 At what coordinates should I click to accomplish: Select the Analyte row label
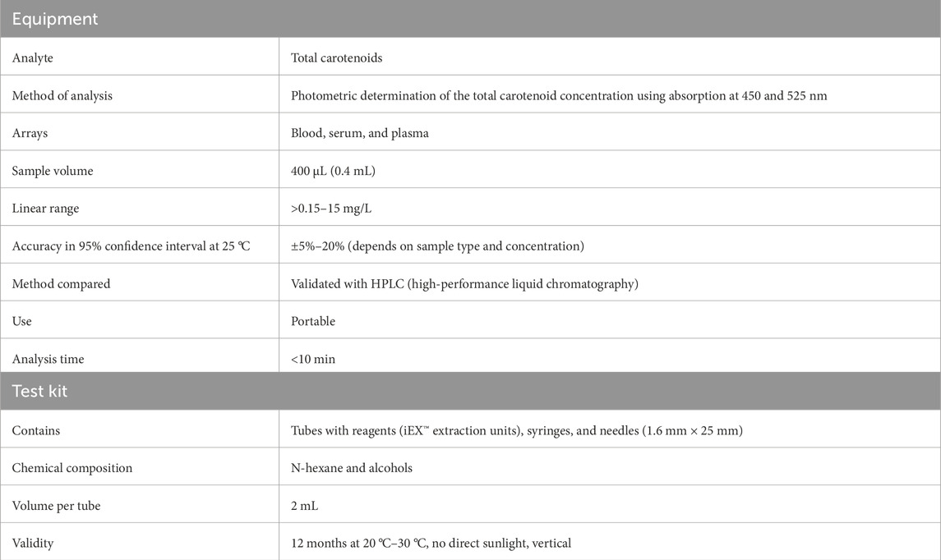coord(32,58)
